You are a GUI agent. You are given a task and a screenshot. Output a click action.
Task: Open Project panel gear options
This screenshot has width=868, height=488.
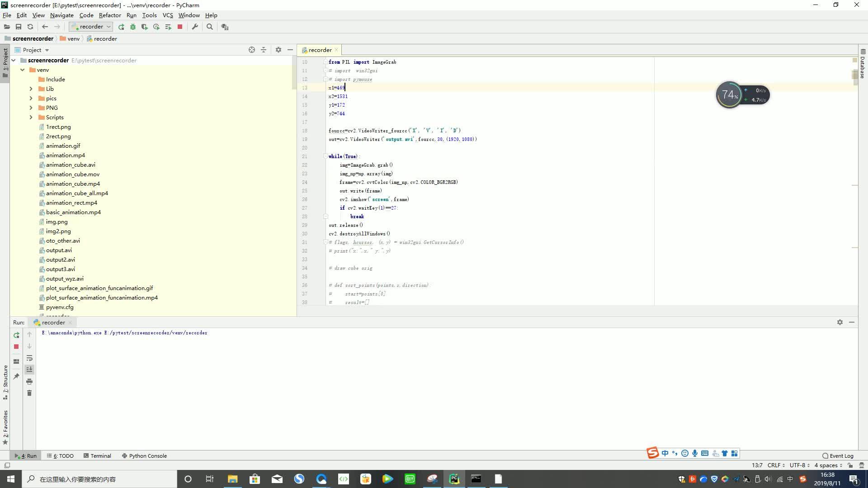click(x=278, y=50)
